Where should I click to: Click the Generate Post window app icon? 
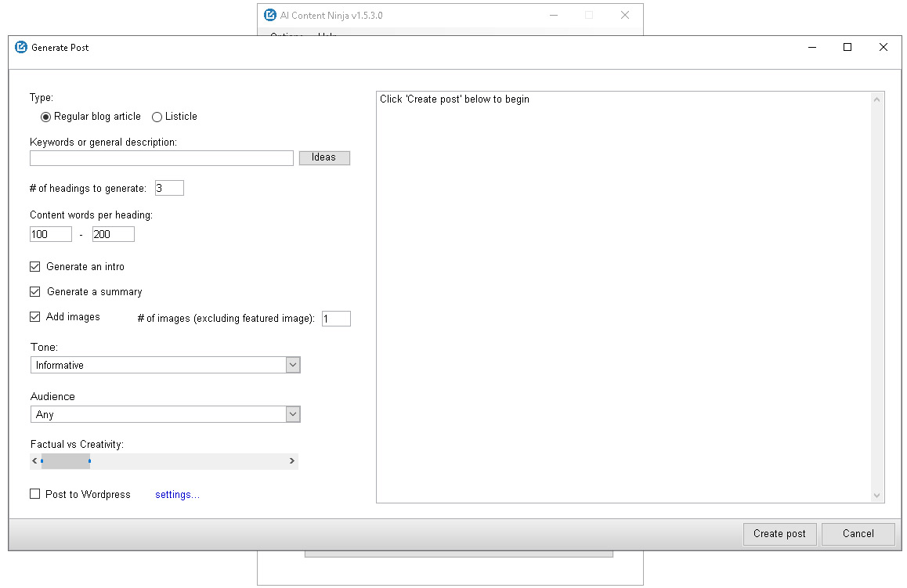pyautogui.click(x=21, y=48)
